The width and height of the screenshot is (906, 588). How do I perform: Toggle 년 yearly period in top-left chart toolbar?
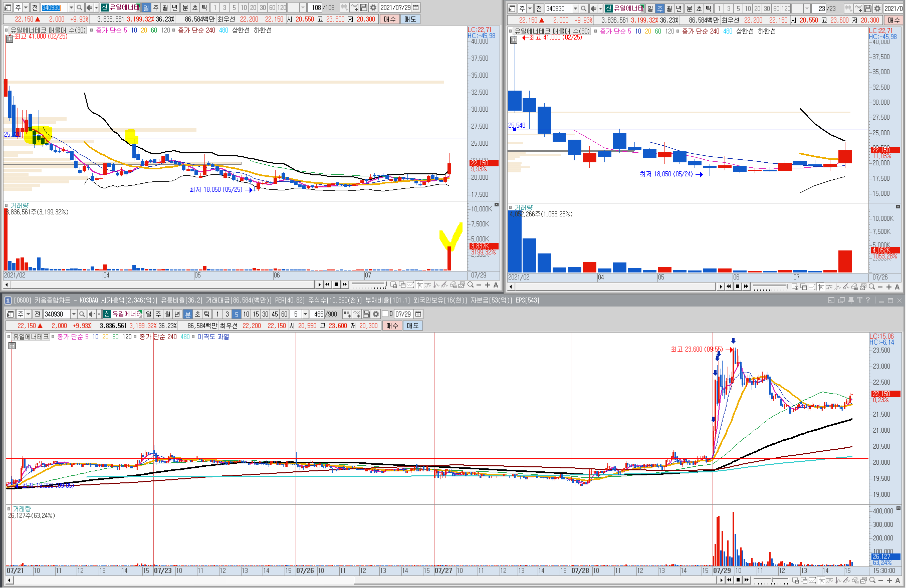coord(175,8)
